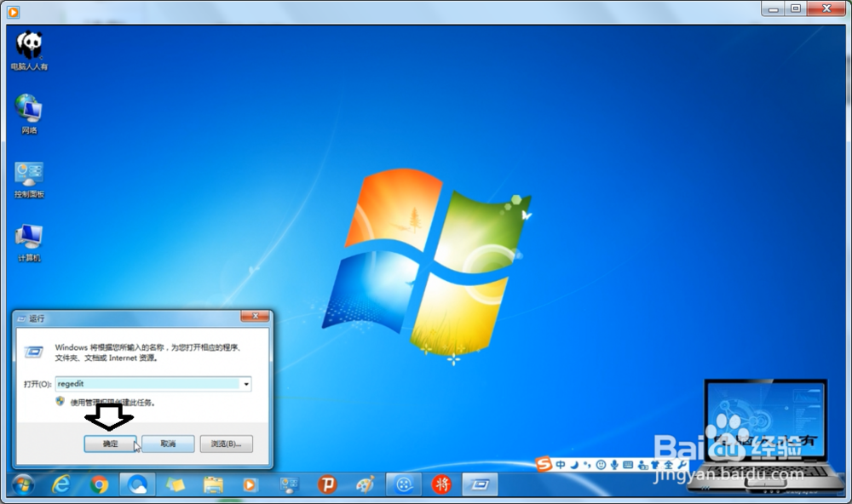The width and height of the screenshot is (852, 504).
Task: Open the control panel taskbar icon
Action: click(x=289, y=484)
